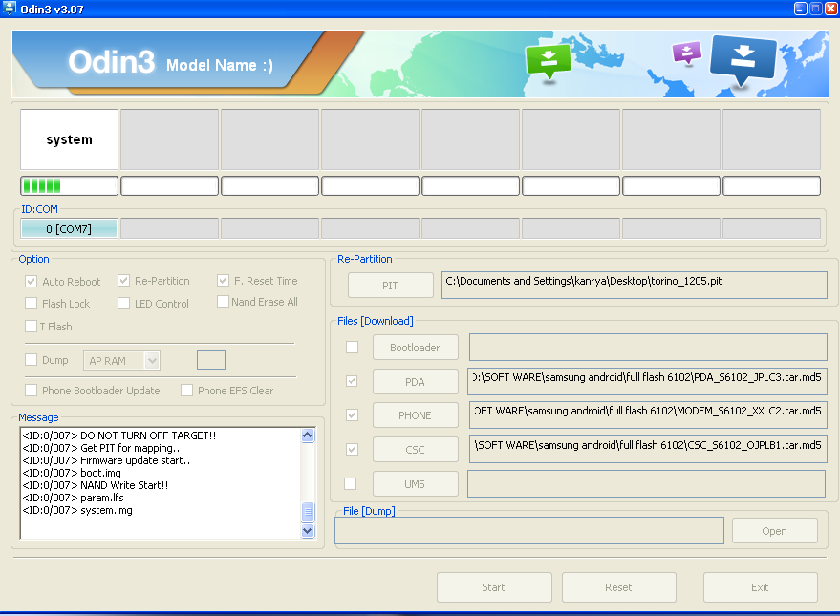Click the empty Bootloader path field
The width and height of the screenshot is (840, 616).
(648, 348)
